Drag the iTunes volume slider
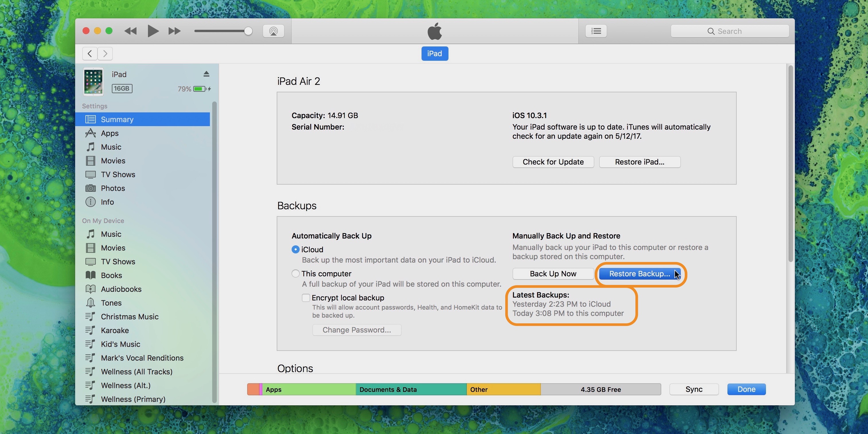The height and width of the screenshot is (434, 868). pos(248,30)
